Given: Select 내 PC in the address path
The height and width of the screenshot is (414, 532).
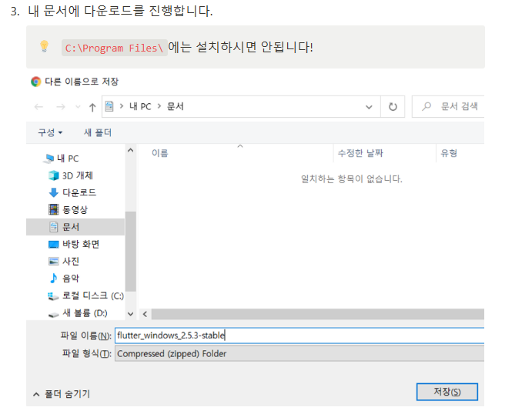Looking at the screenshot, I should [140, 106].
